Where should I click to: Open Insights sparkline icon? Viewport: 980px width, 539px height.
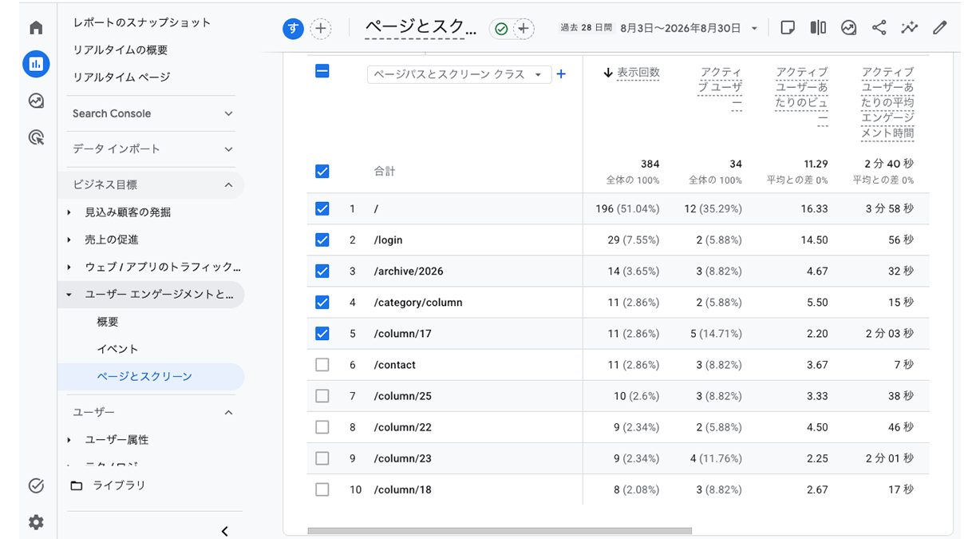909,28
